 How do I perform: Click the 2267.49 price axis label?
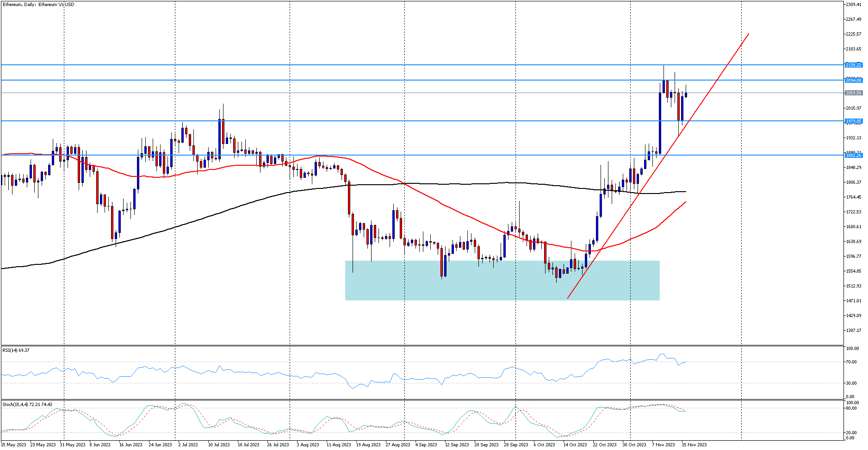[x=854, y=19]
